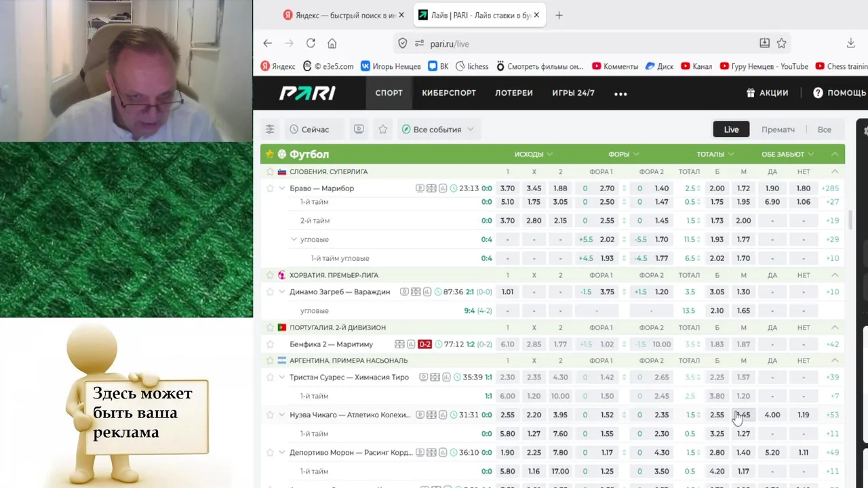Open the lichess bookmark
The width and height of the screenshot is (868, 488).
tap(472, 66)
